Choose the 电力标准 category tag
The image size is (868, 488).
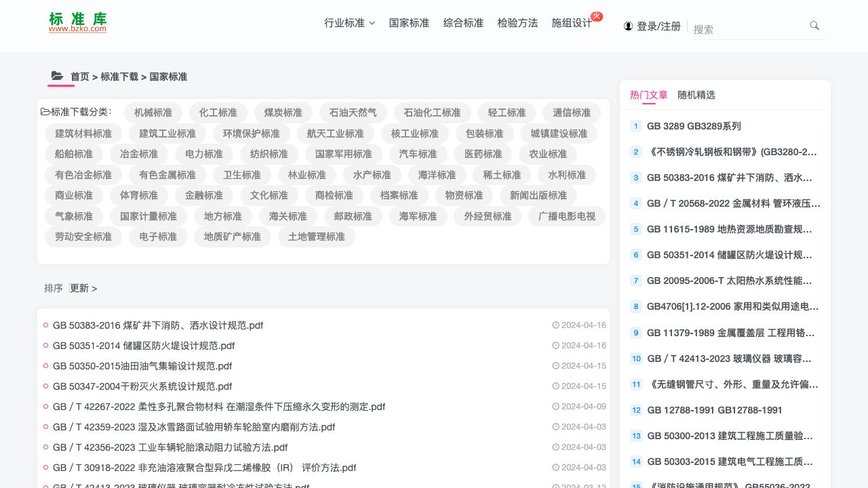(x=203, y=154)
